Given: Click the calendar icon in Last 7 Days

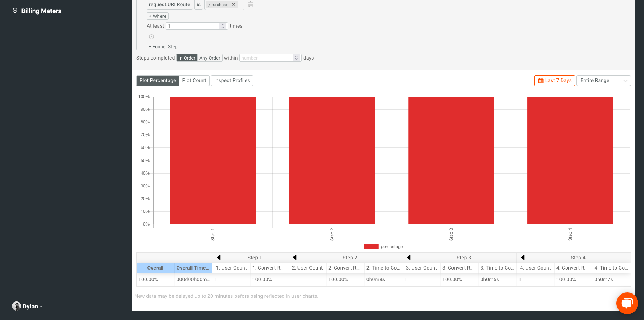Looking at the screenshot, I should tap(541, 81).
